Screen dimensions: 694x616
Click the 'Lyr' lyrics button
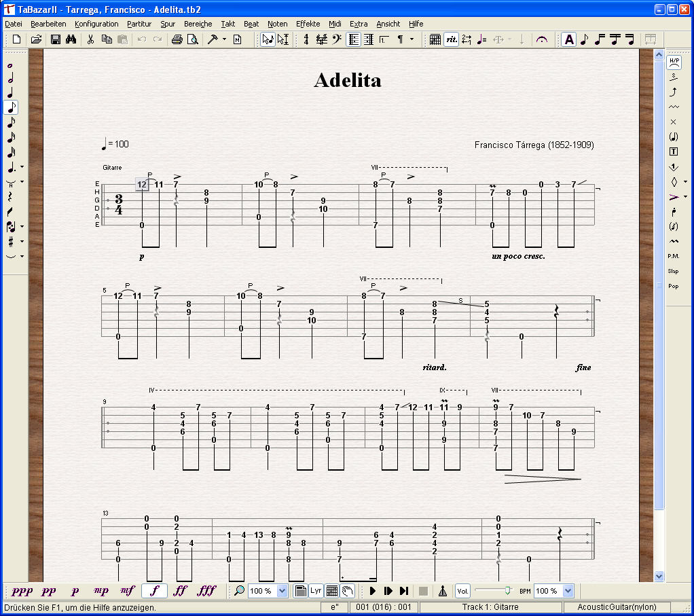[x=316, y=591]
